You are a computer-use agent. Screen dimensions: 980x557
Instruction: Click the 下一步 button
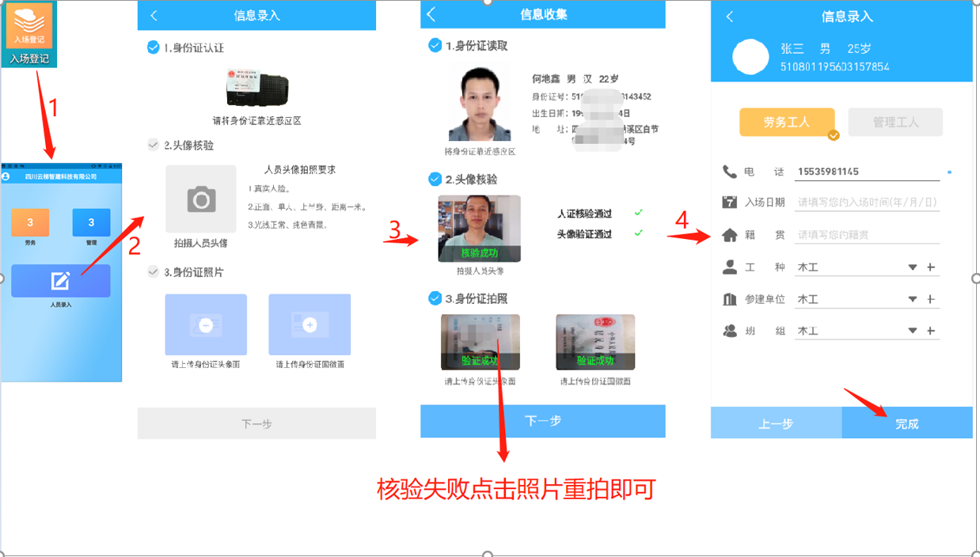pyautogui.click(x=542, y=421)
